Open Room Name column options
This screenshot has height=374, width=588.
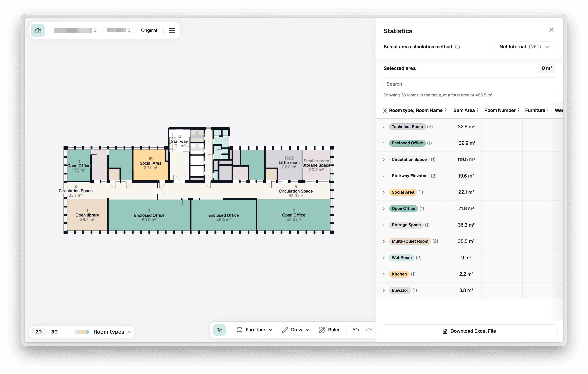tap(445, 110)
